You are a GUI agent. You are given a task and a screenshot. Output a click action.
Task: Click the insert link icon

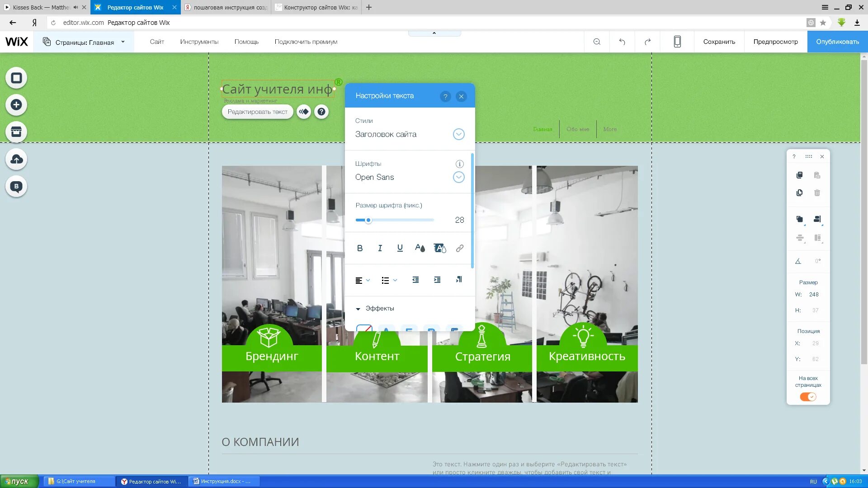pos(459,248)
